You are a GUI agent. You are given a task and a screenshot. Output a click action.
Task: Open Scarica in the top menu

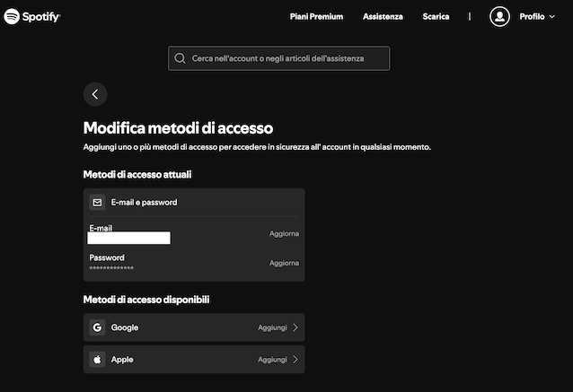point(436,16)
